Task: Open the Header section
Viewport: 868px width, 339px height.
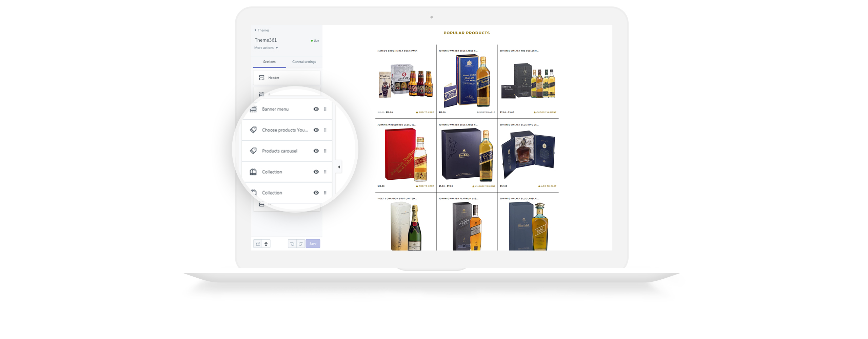Action: 287,78
